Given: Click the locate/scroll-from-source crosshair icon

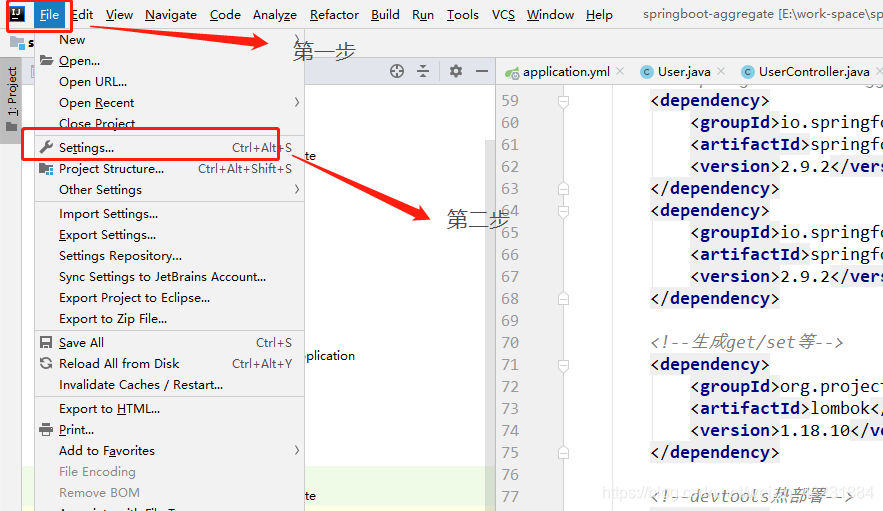Looking at the screenshot, I should [x=397, y=71].
